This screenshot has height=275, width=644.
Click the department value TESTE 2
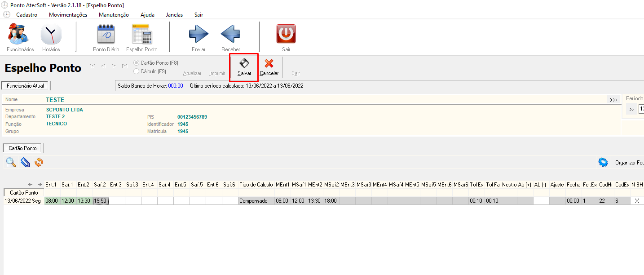pyautogui.click(x=56, y=117)
